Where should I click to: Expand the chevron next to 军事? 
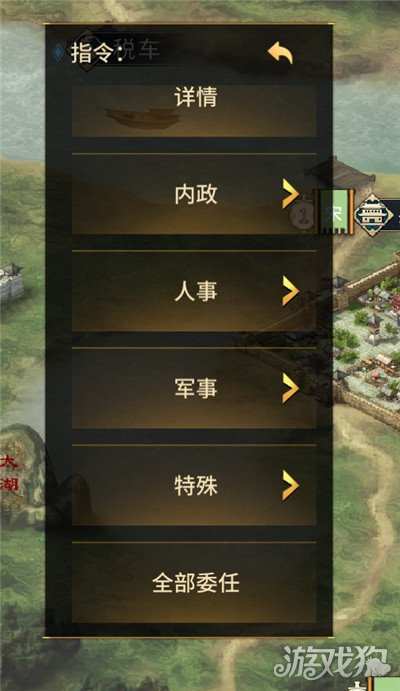(x=291, y=388)
